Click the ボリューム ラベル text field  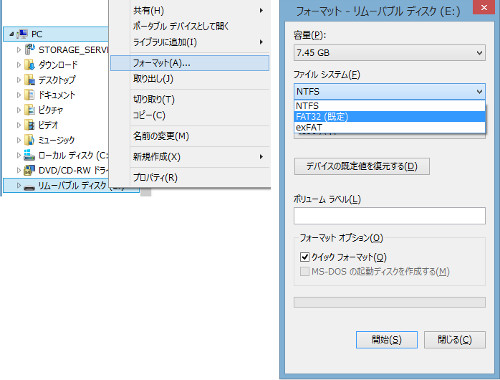(x=389, y=216)
